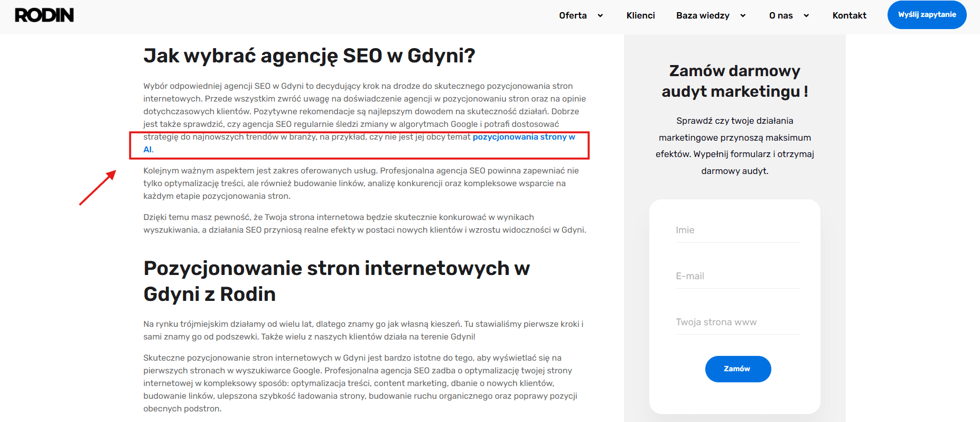The height and width of the screenshot is (422, 980).
Task: Open the Oferta menu item
Action: click(x=573, y=15)
